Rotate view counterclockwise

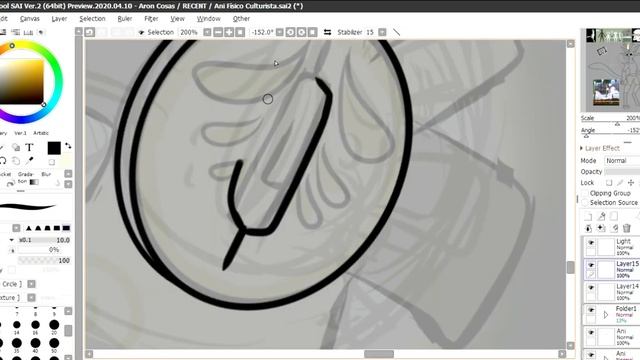[290, 32]
